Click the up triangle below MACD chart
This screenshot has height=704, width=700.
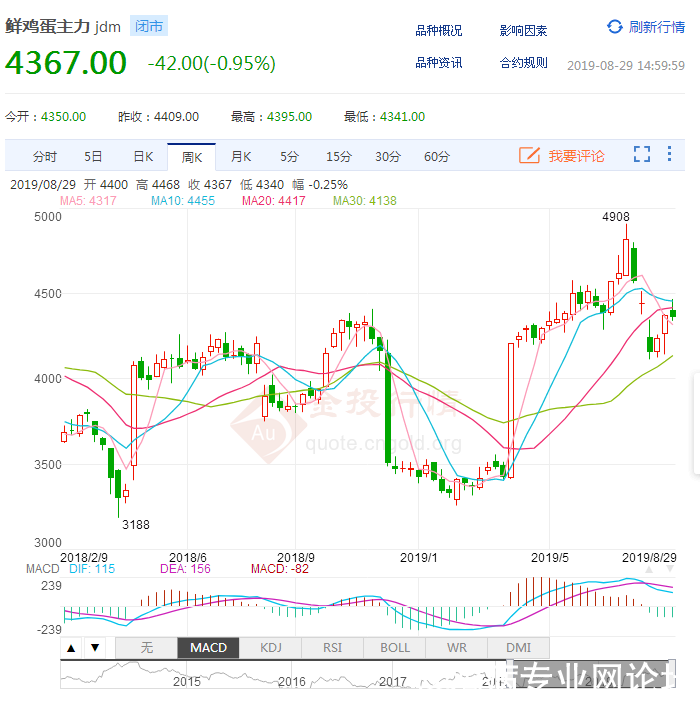pos(72,648)
